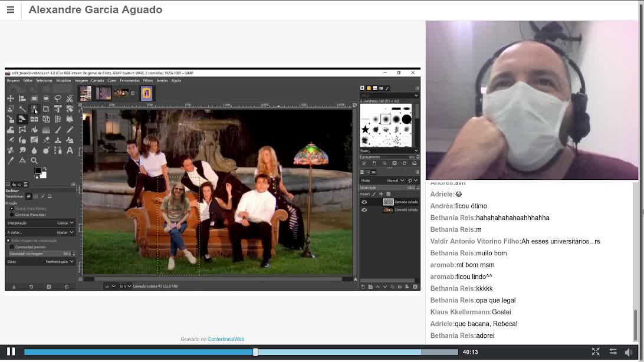Select the Color Picker eyedropper tool

10,160
